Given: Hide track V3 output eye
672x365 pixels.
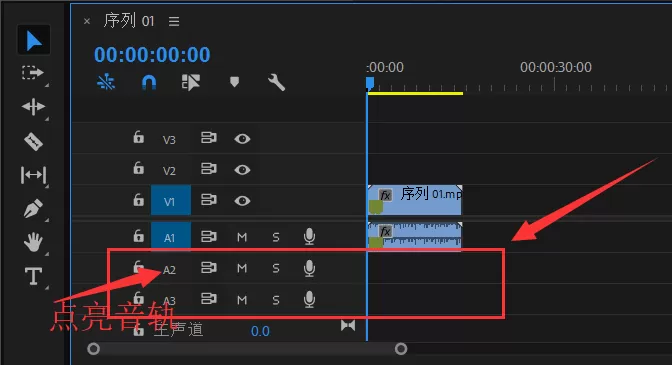Looking at the screenshot, I should [x=242, y=139].
